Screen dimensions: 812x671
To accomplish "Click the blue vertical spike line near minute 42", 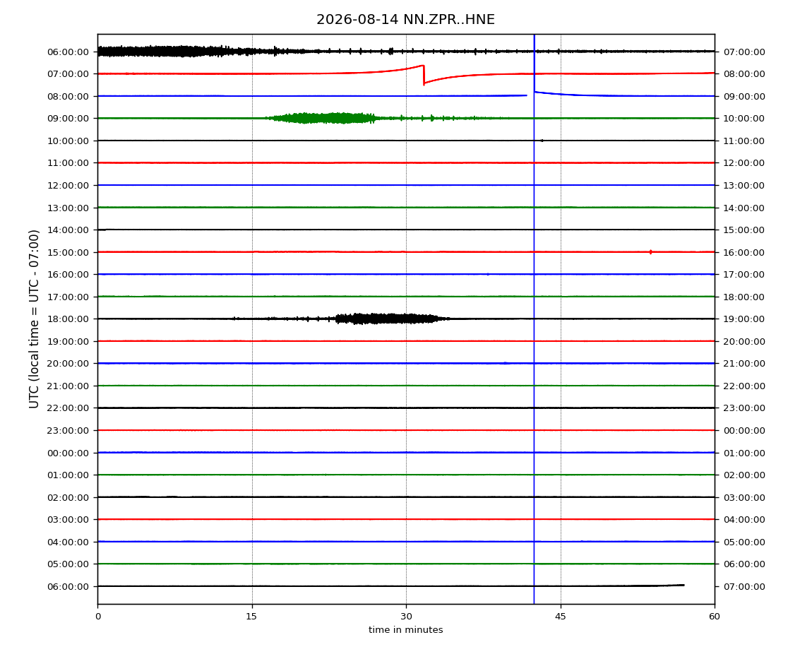I will tap(534, 319).
